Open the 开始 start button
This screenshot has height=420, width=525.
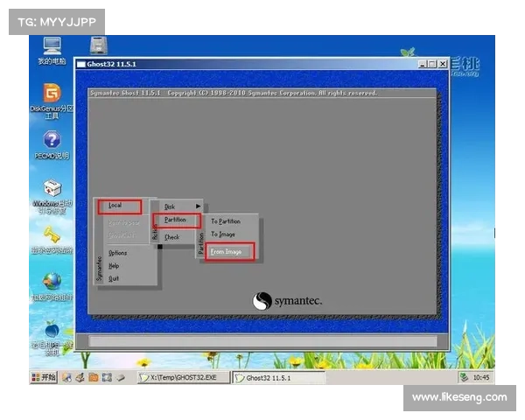[44, 377]
